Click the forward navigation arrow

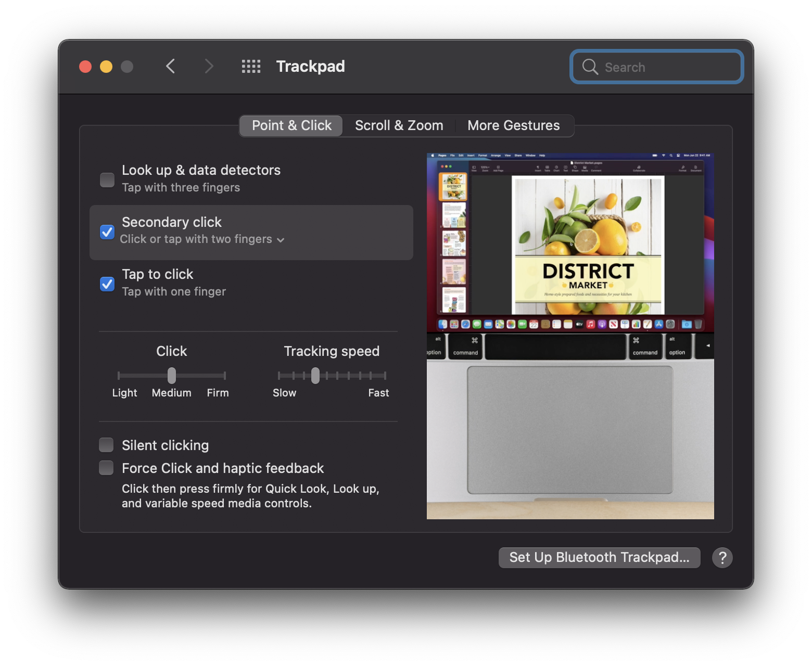[x=209, y=67]
